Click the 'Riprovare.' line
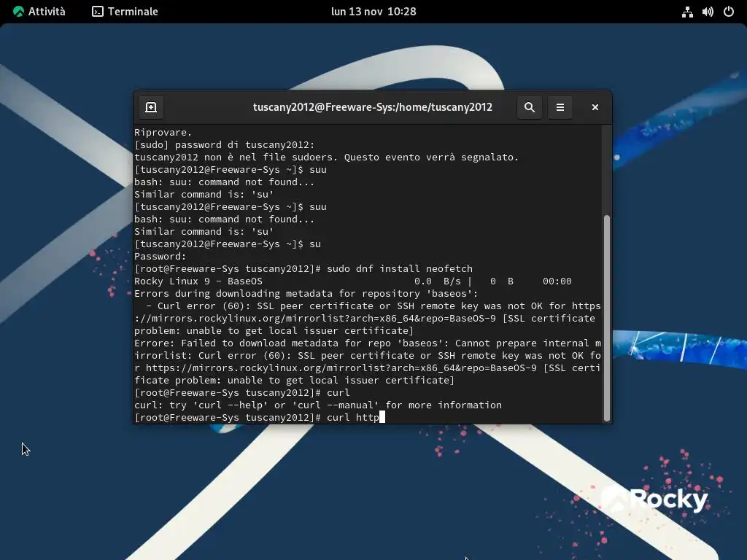Image resolution: width=747 pixels, height=560 pixels. [163, 133]
